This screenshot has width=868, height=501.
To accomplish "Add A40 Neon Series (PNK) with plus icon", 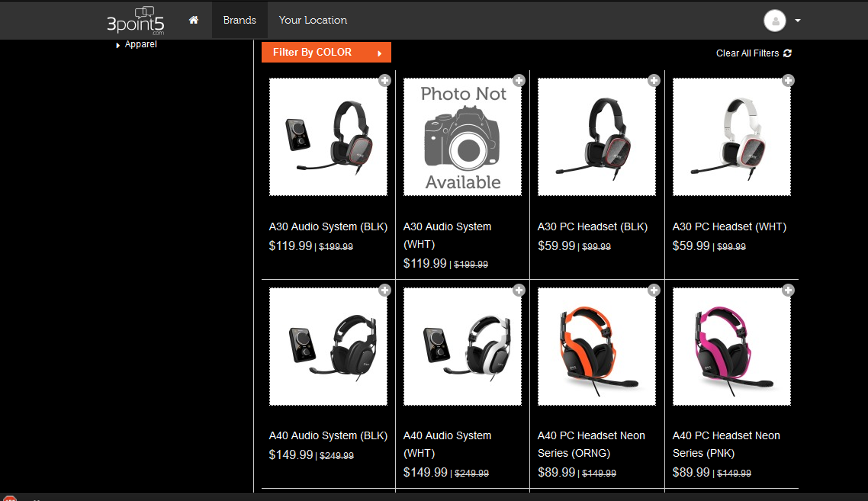I will (788, 290).
